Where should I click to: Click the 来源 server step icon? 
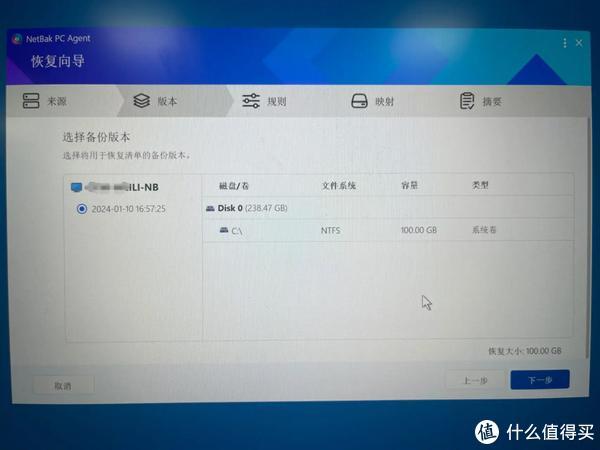[x=31, y=101]
